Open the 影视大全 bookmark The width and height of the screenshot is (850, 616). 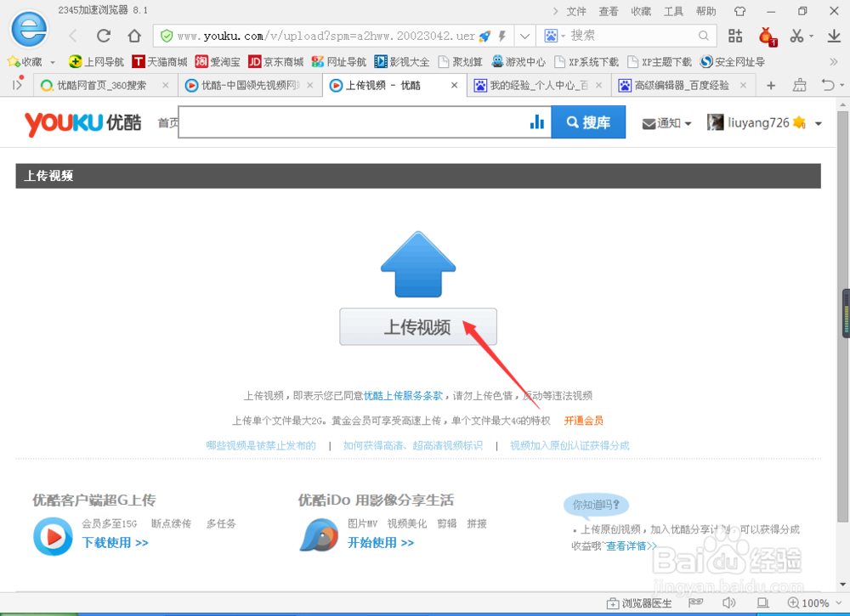402,62
